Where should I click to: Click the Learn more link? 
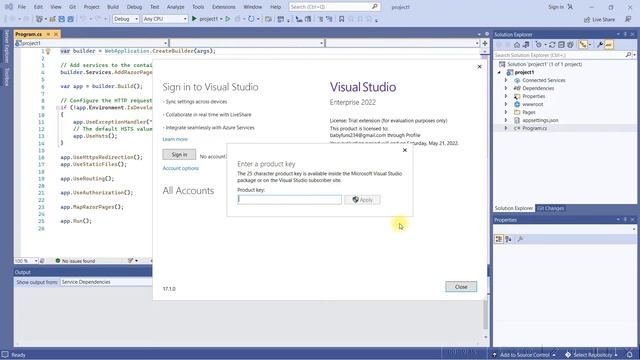click(x=175, y=139)
